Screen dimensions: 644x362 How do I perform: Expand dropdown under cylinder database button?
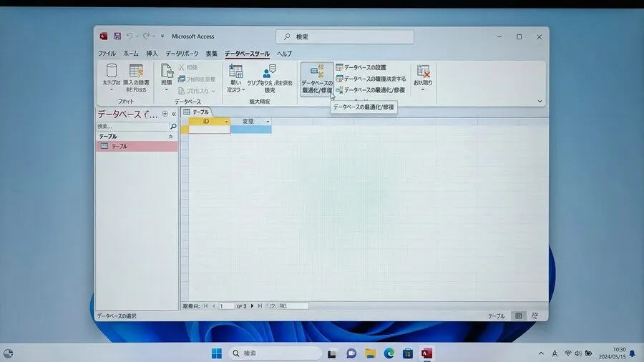pyautogui.click(x=112, y=89)
